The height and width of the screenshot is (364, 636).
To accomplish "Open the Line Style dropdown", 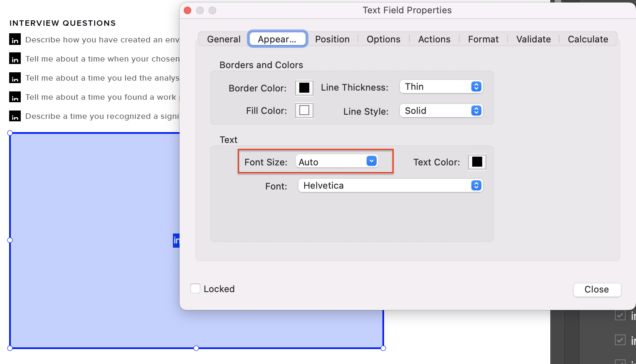I will [441, 111].
